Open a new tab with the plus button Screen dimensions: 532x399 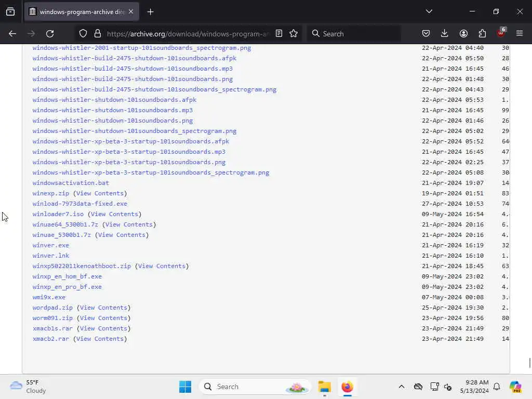(x=150, y=12)
